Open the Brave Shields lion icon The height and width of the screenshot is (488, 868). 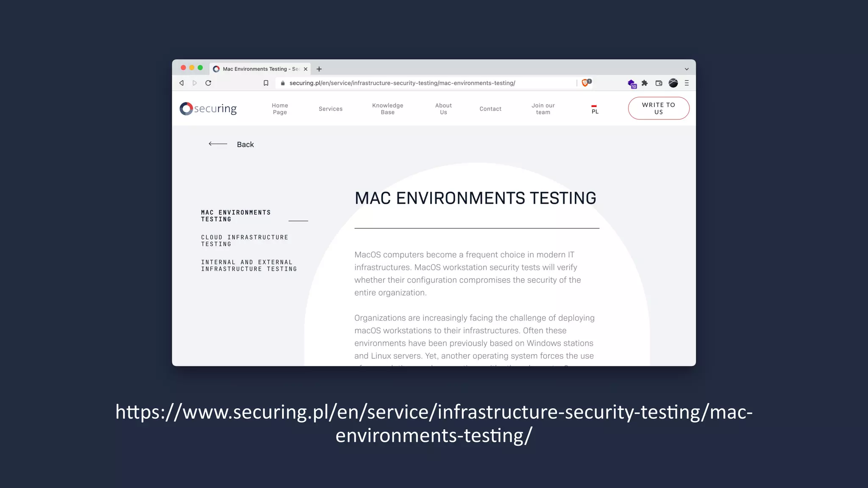[x=585, y=83]
